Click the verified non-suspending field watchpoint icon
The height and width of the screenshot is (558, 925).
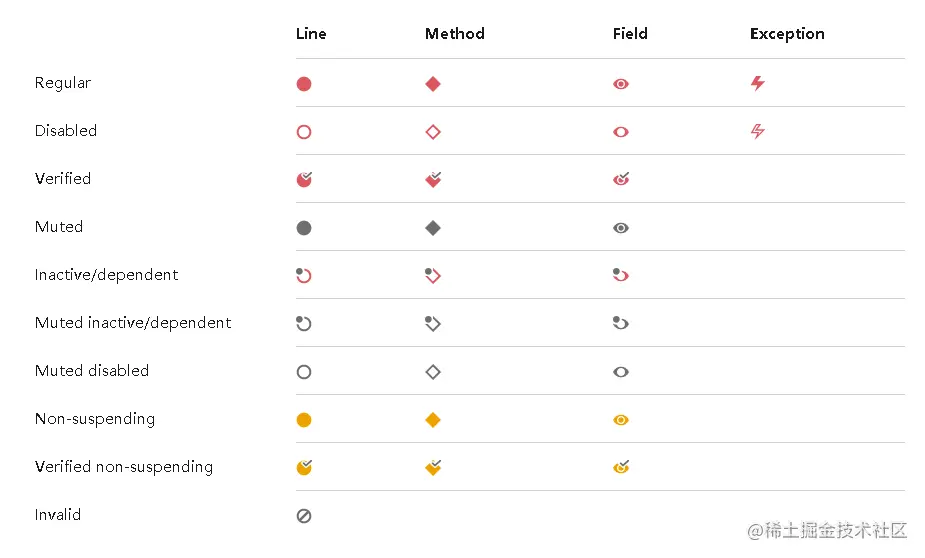(x=621, y=467)
